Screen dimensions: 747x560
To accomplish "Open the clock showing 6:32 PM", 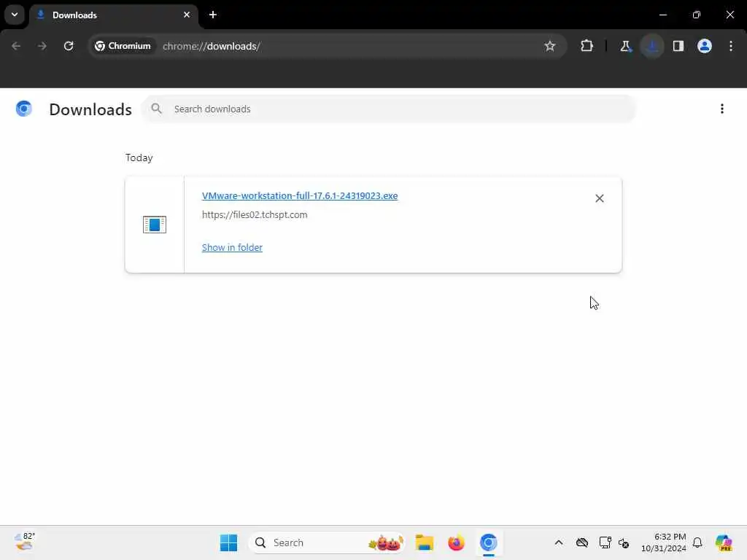I will pyautogui.click(x=664, y=542).
